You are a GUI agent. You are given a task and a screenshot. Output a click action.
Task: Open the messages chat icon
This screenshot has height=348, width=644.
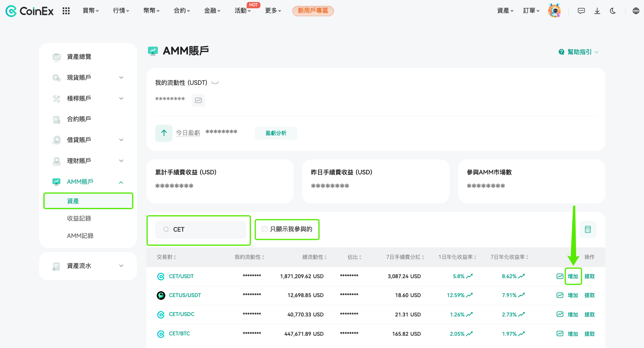tap(581, 11)
